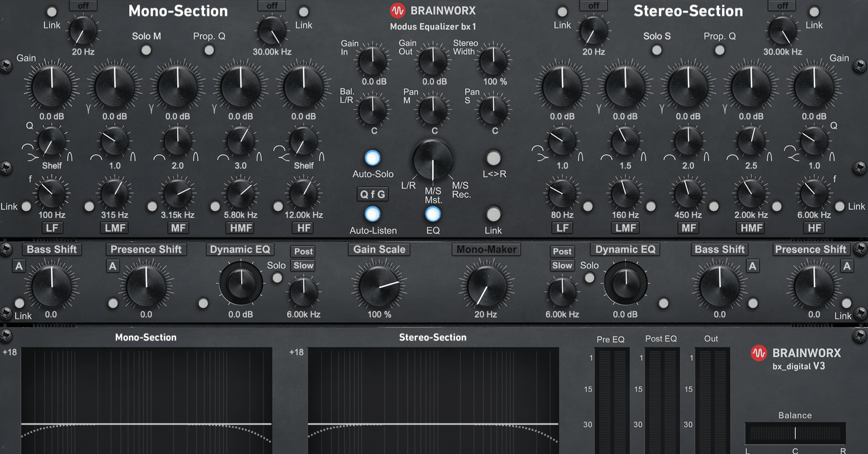This screenshot has width=868, height=454.
Task: Click the Brainworx logo icon
Action: click(x=397, y=10)
